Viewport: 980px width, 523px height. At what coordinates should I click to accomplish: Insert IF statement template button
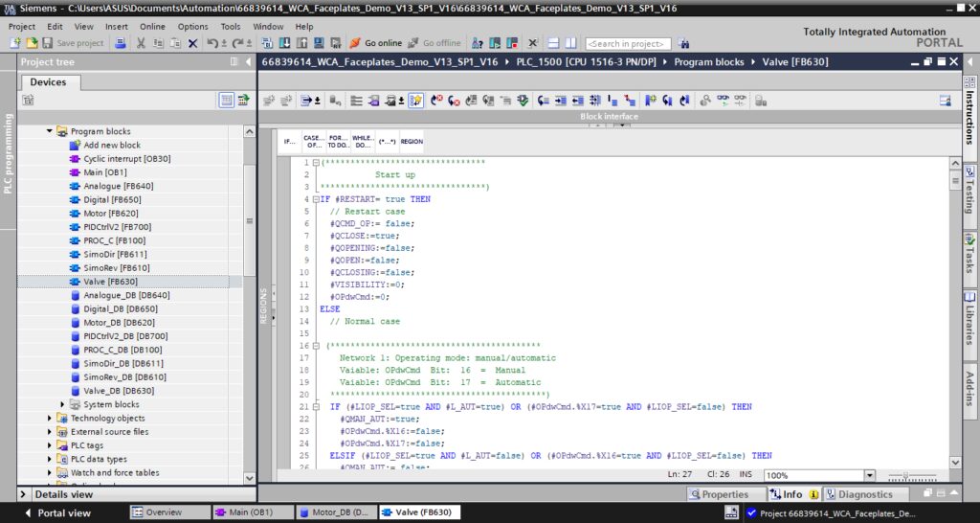click(x=290, y=142)
